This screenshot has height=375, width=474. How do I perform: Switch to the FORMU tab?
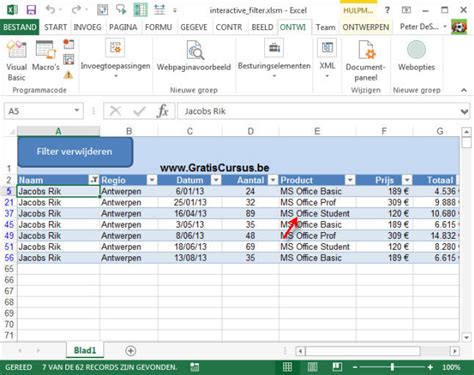point(158,27)
